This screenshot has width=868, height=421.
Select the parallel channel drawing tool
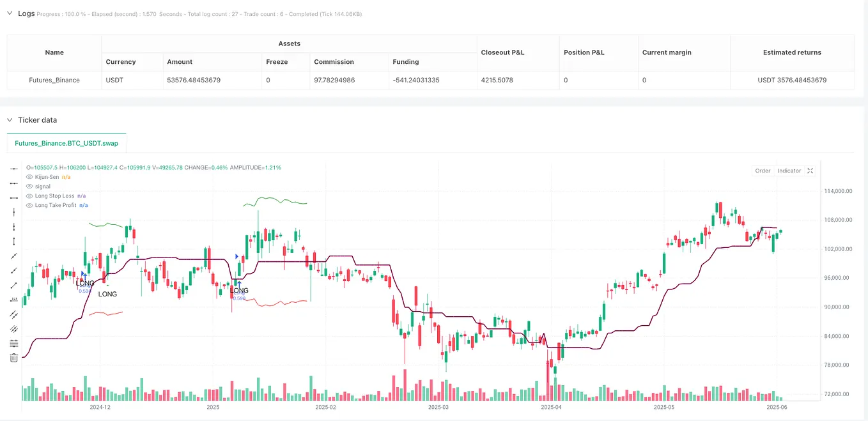click(x=13, y=314)
